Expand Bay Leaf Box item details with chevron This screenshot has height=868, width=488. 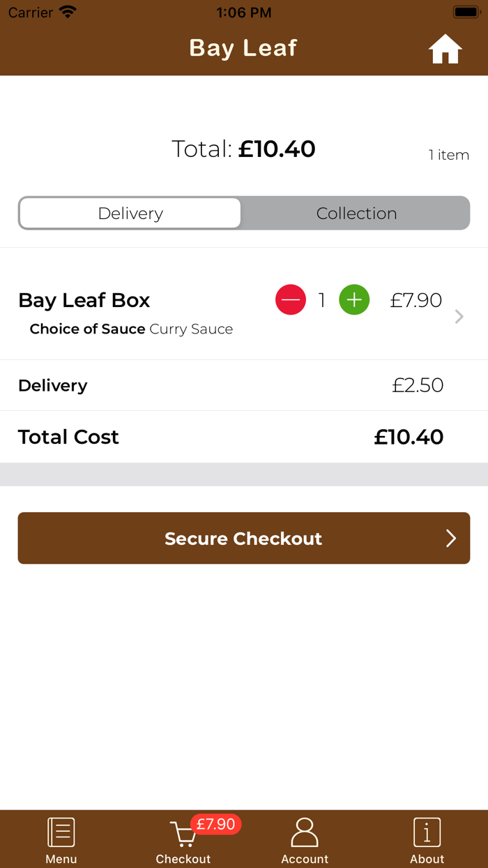[459, 316]
